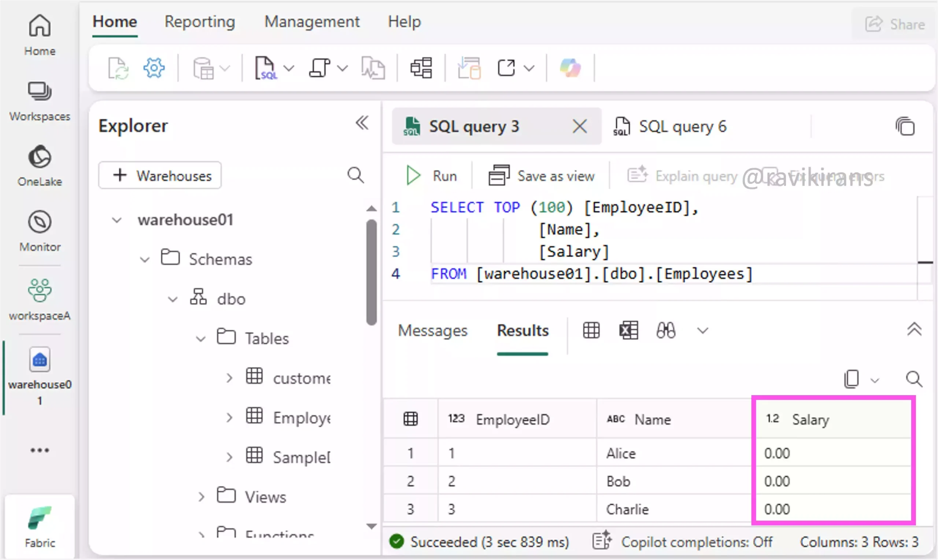Click the copy results icon

point(851,379)
